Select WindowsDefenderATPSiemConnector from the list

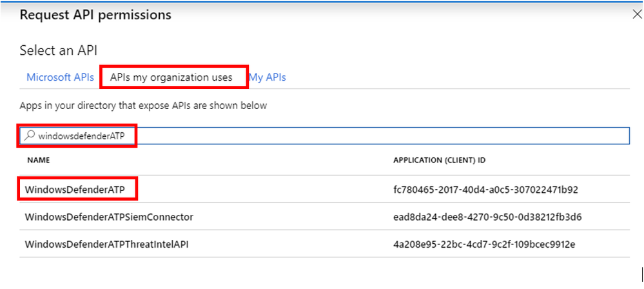tap(324, 216)
